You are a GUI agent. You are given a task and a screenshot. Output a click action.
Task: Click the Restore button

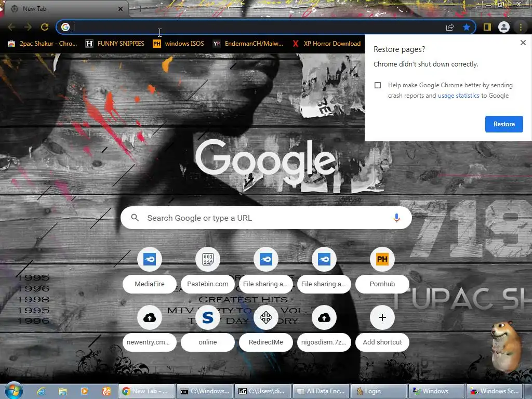click(x=504, y=124)
